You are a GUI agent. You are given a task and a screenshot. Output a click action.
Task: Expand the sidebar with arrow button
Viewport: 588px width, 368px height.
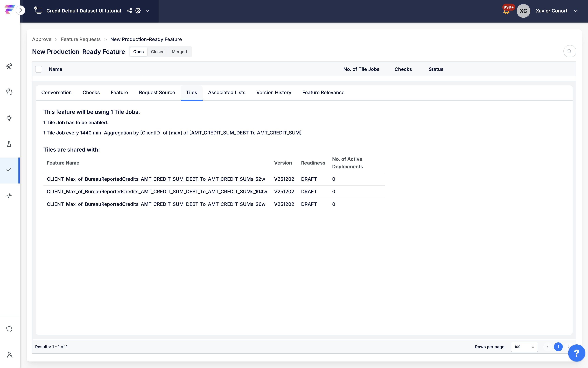click(21, 10)
